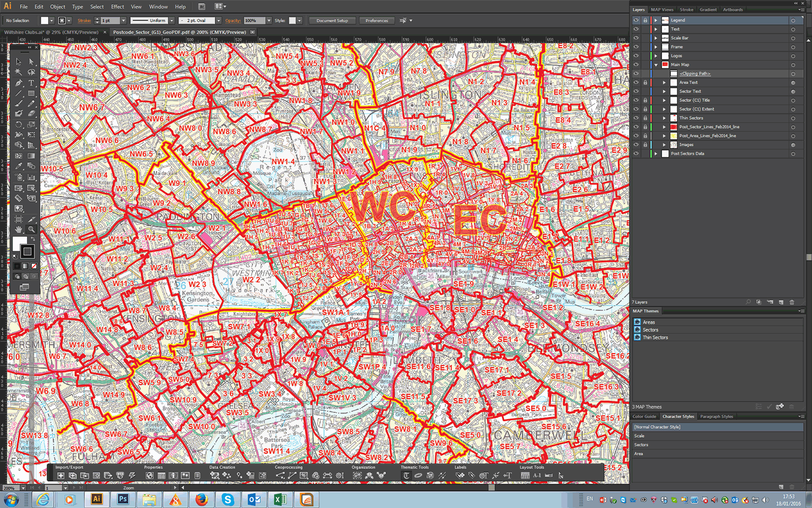This screenshot has width=812, height=508.
Task: Hide the Scale Bar layer
Action: point(636,38)
